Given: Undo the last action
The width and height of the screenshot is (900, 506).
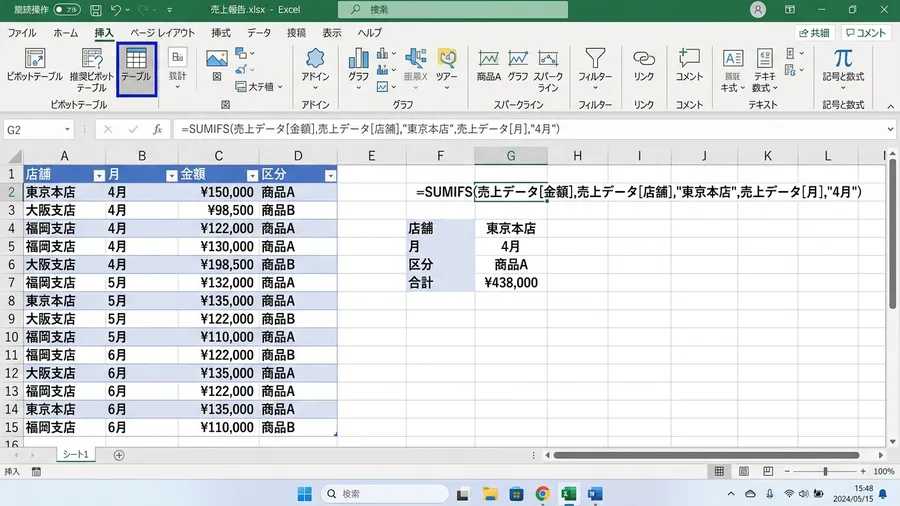Looking at the screenshot, I should point(116,10).
